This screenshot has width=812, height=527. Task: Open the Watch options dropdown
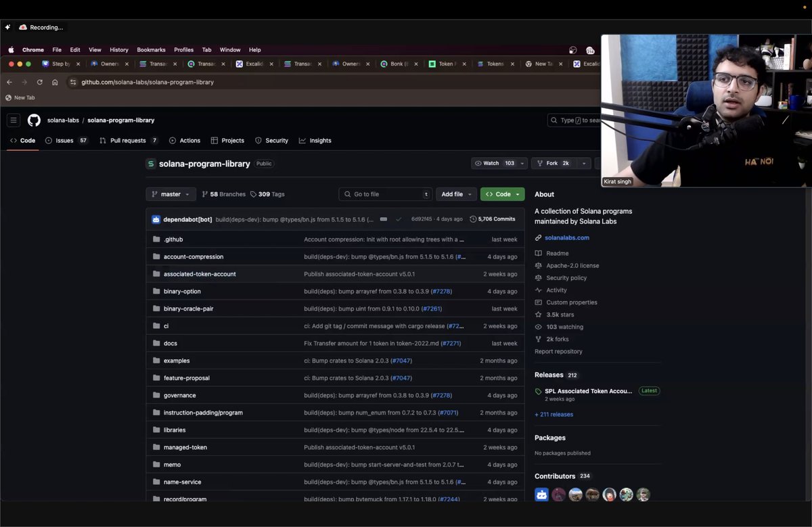pyautogui.click(x=522, y=163)
